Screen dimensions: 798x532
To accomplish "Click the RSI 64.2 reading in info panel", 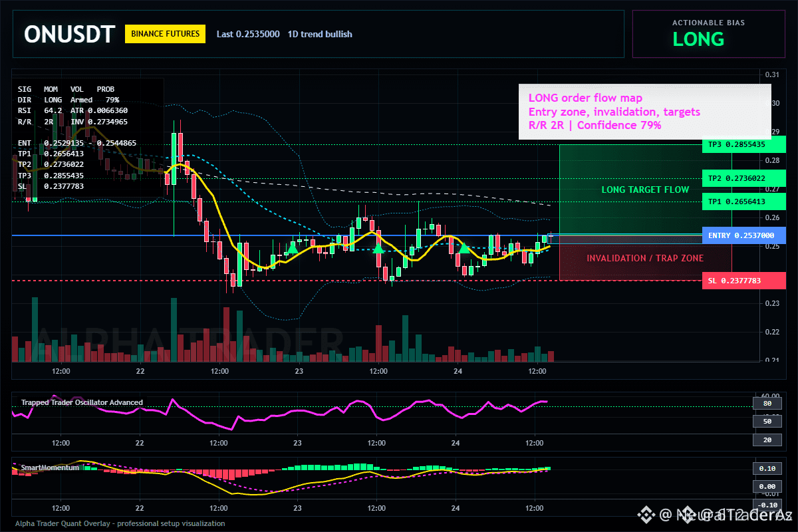I will (x=40, y=110).
